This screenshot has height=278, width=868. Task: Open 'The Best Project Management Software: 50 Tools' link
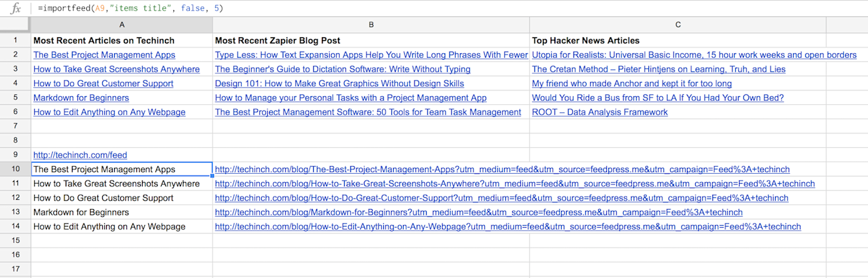click(x=368, y=112)
